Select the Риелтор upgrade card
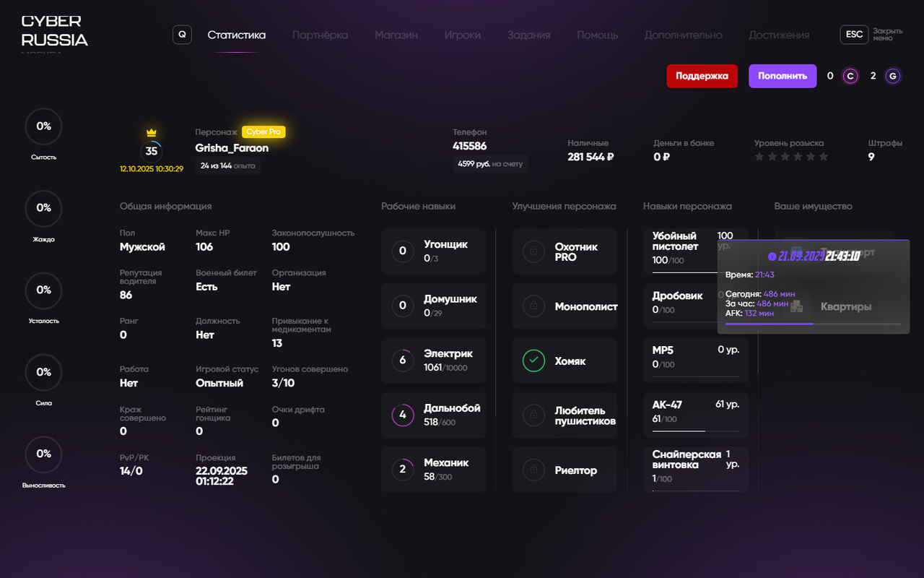 point(565,470)
